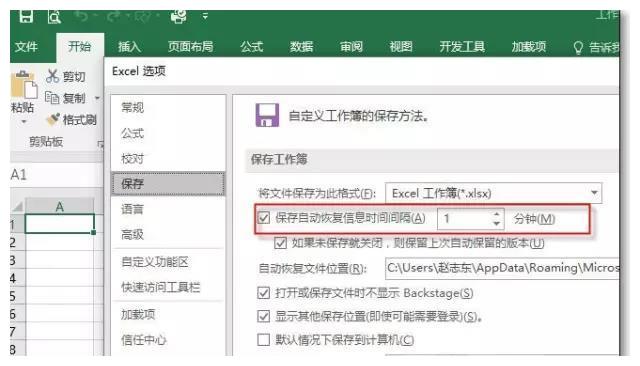
Task: Select cell A1 in worksheet
Action: [60, 224]
